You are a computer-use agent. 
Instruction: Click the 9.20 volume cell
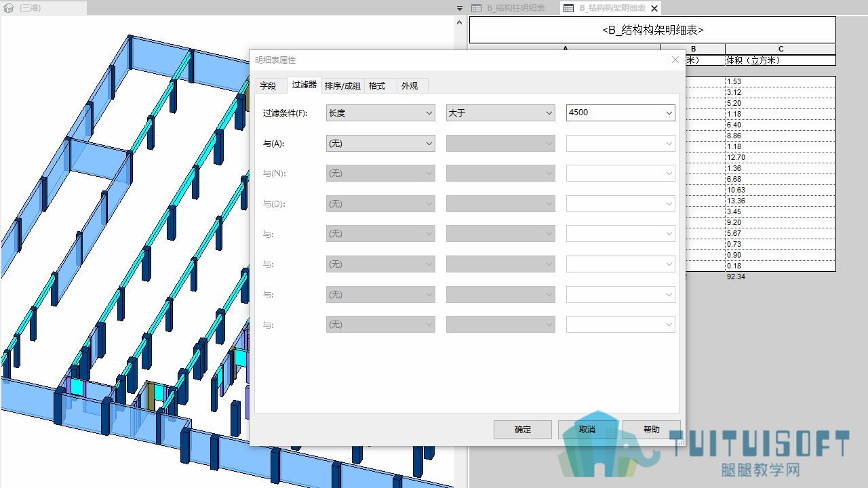(x=781, y=222)
